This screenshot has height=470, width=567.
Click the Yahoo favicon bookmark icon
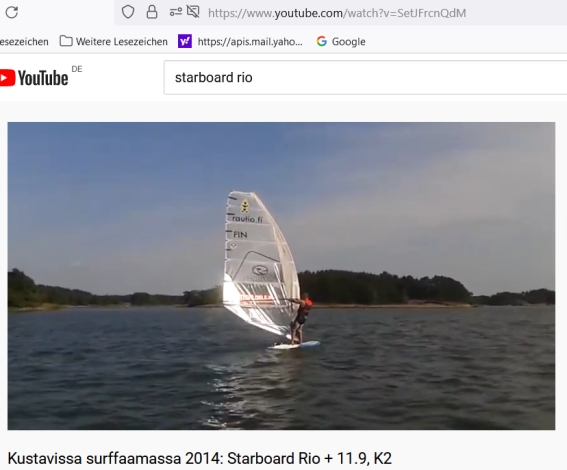pyautogui.click(x=185, y=42)
